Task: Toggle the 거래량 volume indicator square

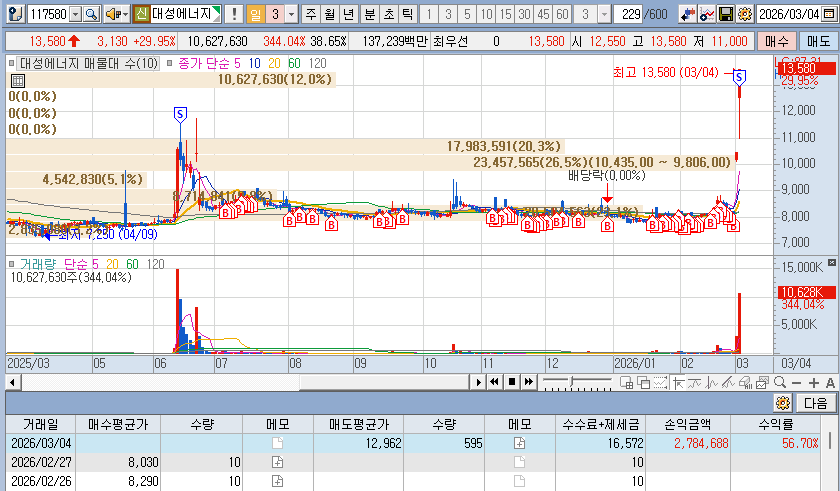Action: (x=12, y=264)
